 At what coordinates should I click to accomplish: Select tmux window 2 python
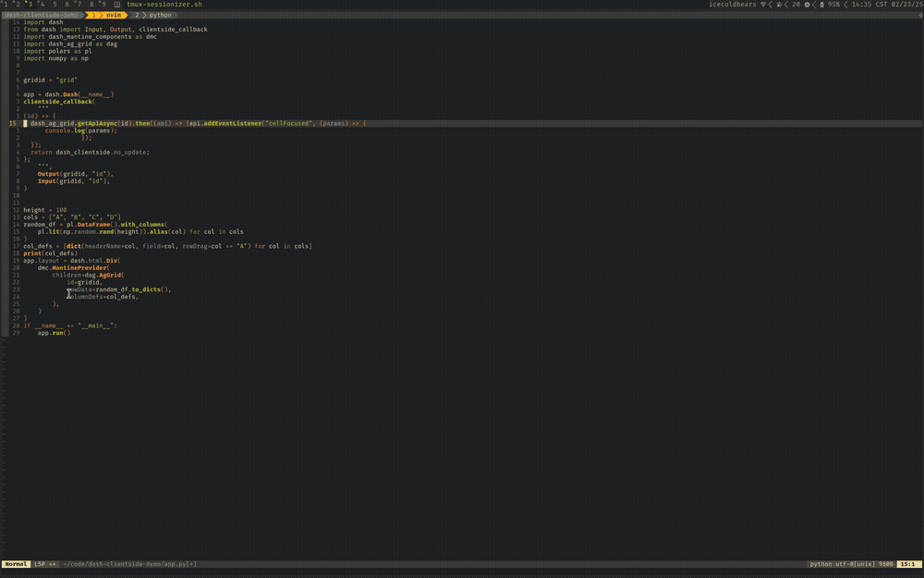[153, 15]
